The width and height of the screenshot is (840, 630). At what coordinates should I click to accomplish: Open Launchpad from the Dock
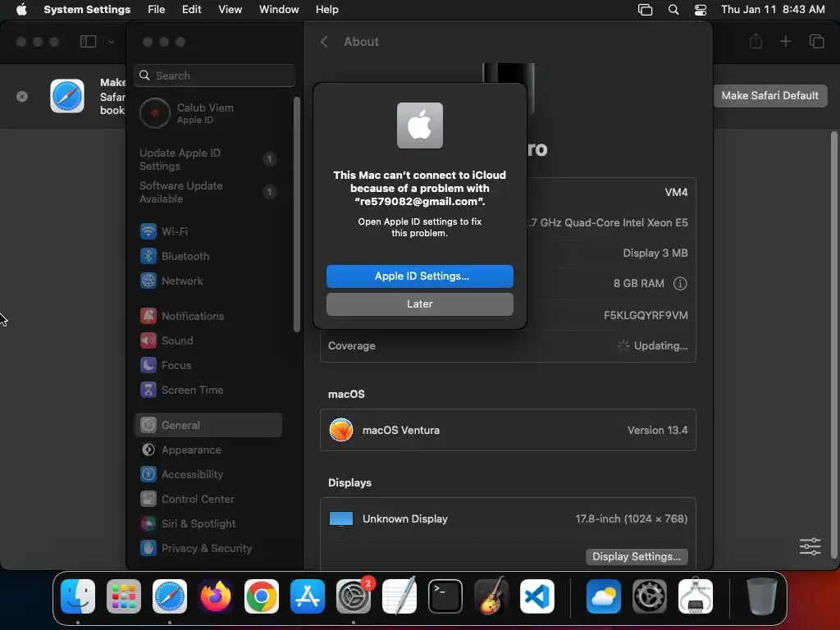coord(124,596)
